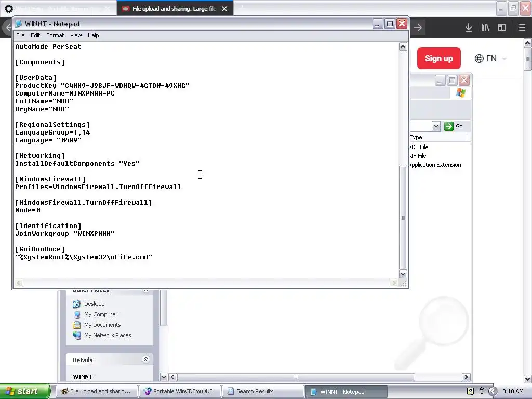The width and height of the screenshot is (532, 399).
Task: Click Go button in Explorer window
Action: pos(454,126)
